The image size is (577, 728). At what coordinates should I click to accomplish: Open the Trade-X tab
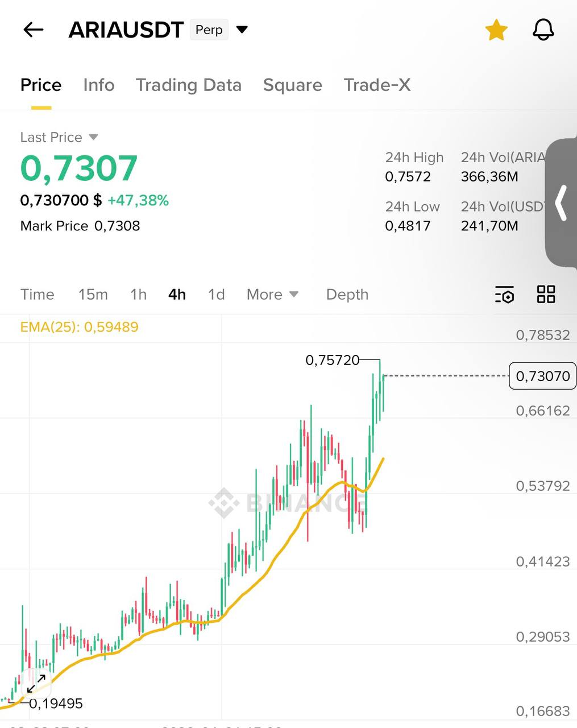pyautogui.click(x=377, y=85)
